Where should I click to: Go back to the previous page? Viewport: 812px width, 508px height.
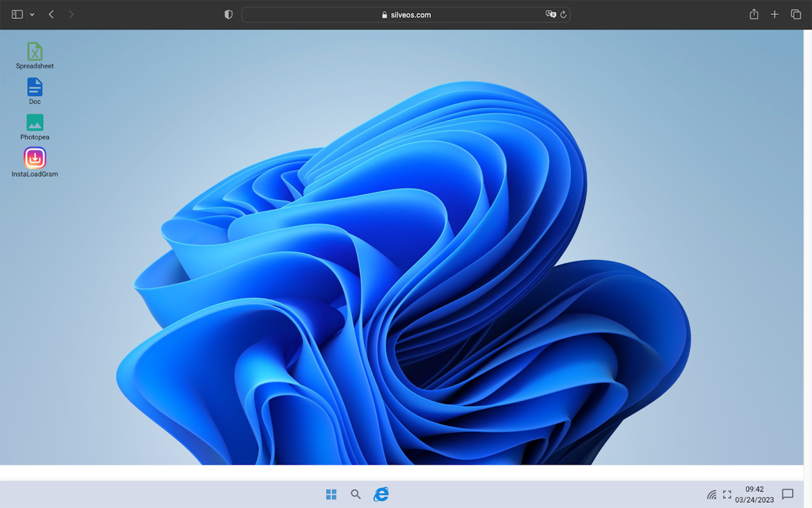coord(51,14)
